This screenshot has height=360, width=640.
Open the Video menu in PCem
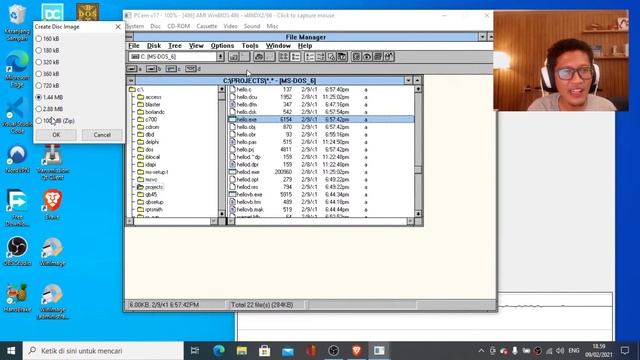[x=230, y=26]
